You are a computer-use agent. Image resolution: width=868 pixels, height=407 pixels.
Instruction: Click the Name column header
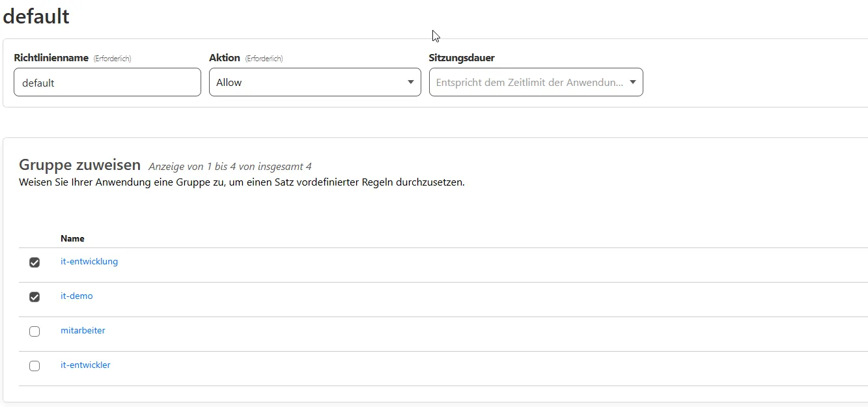[72, 238]
